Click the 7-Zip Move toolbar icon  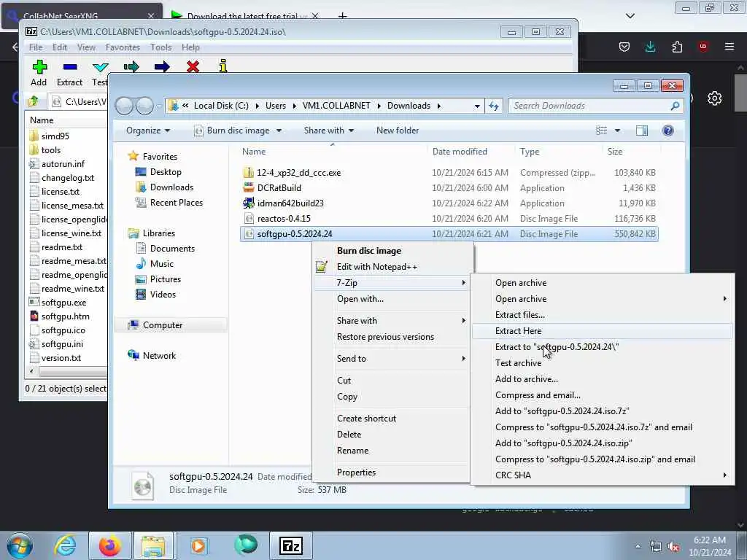click(162, 66)
